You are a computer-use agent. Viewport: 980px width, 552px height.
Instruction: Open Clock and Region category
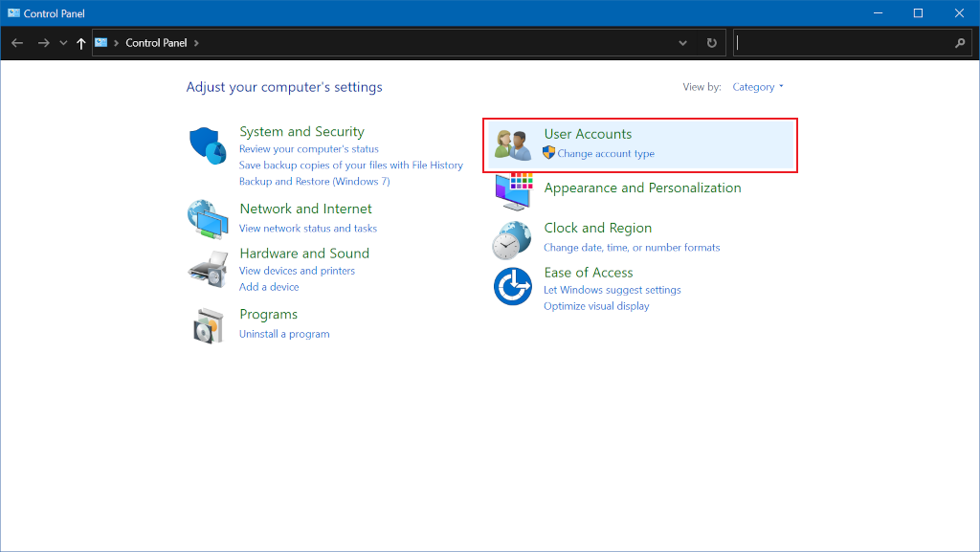(598, 229)
